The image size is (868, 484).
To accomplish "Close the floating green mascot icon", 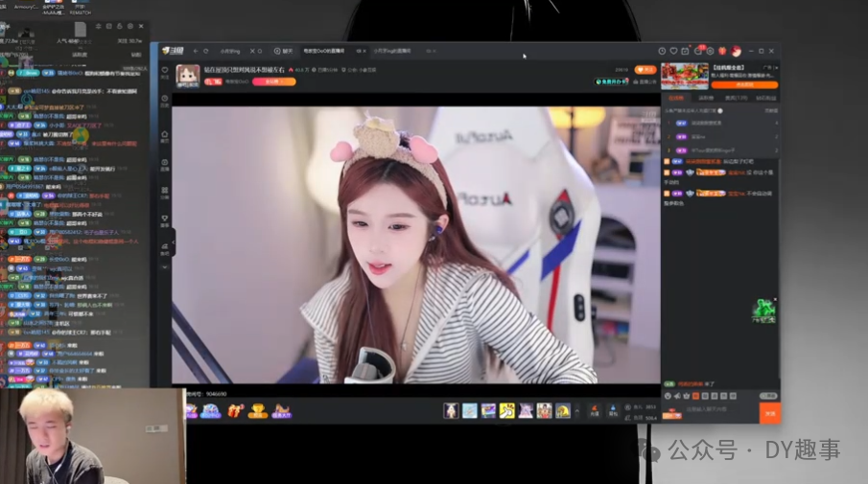I will point(775,300).
